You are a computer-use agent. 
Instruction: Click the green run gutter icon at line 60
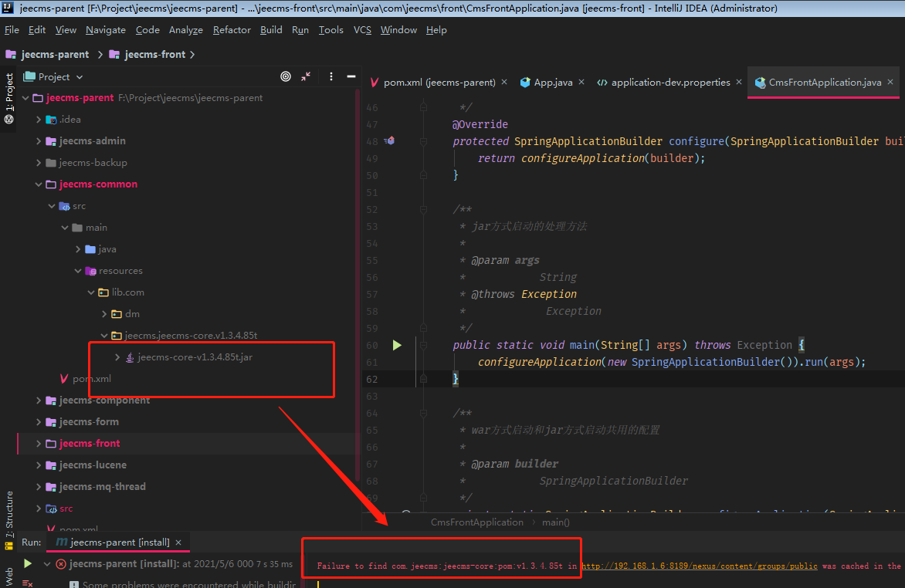coord(397,345)
